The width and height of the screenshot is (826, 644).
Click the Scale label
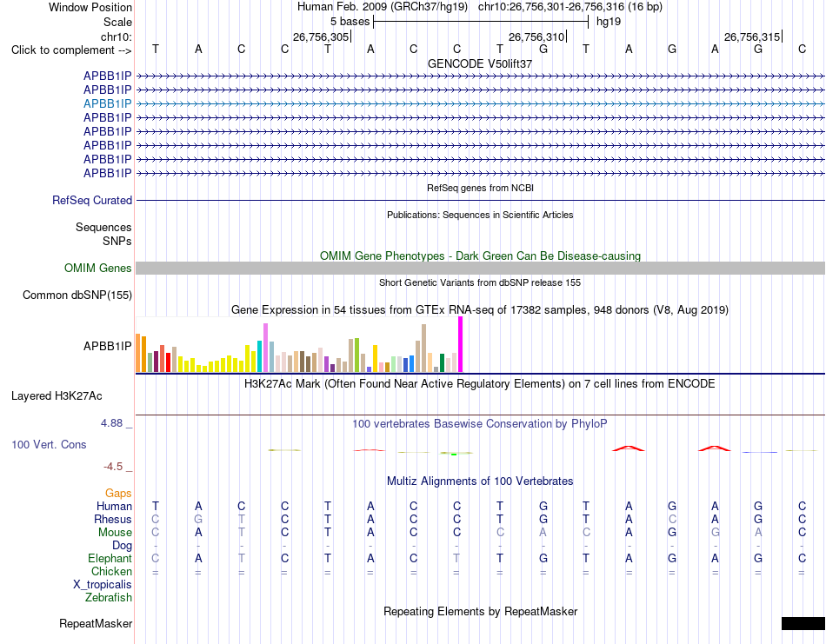(118, 22)
